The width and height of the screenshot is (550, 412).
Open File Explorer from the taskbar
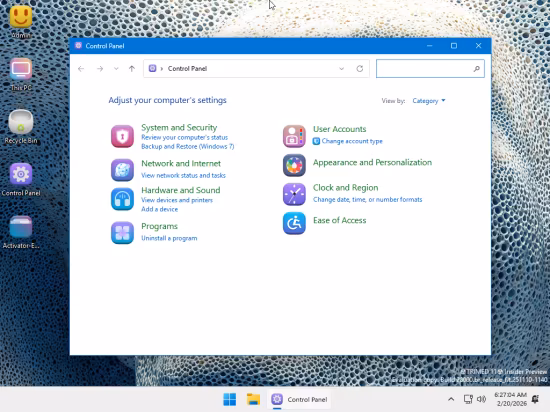(253, 399)
